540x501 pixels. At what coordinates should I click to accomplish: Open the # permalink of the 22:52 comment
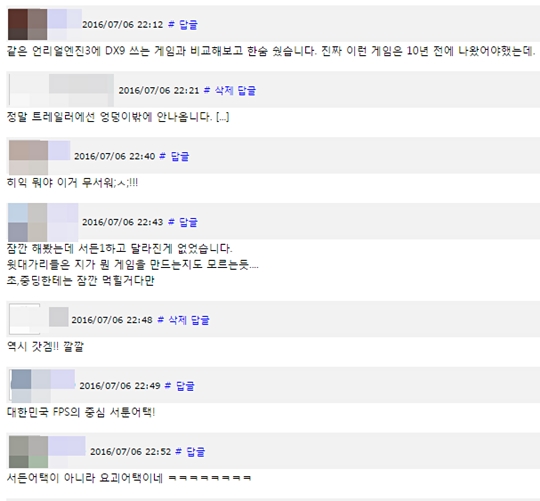click(x=178, y=451)
